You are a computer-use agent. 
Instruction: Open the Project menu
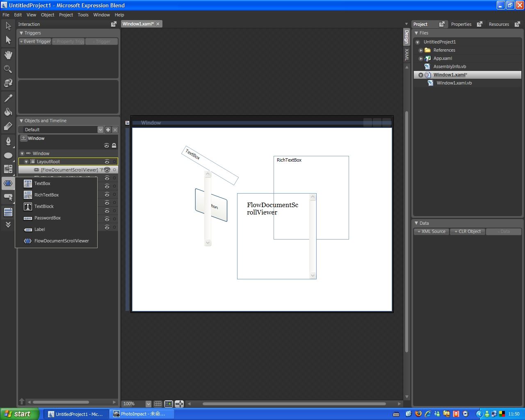point(66,15)
